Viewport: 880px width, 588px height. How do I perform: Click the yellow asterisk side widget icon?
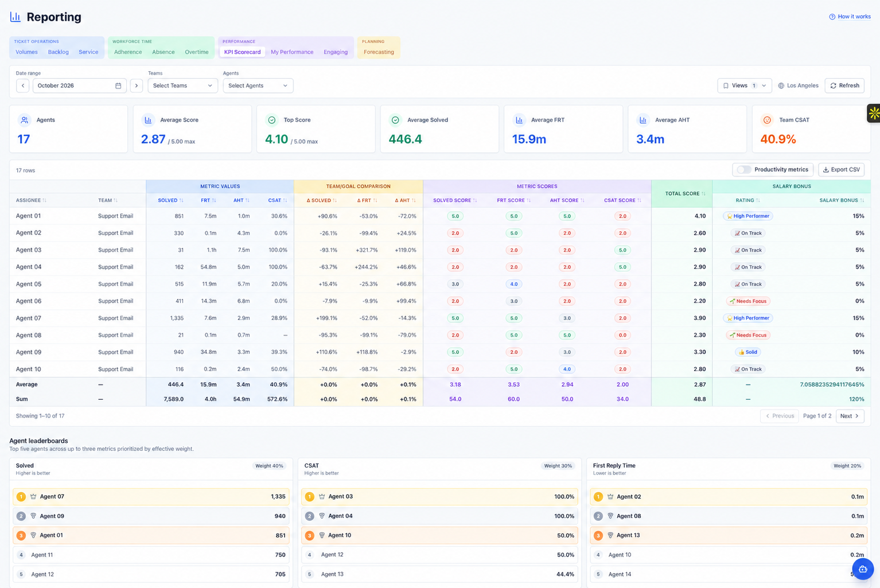click(873, 114)
